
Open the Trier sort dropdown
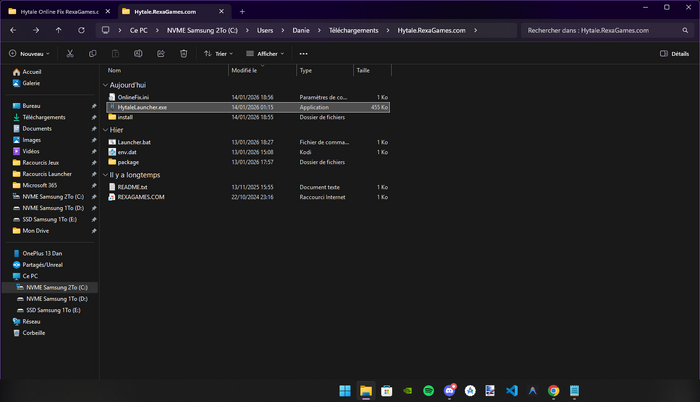[218, 54]
